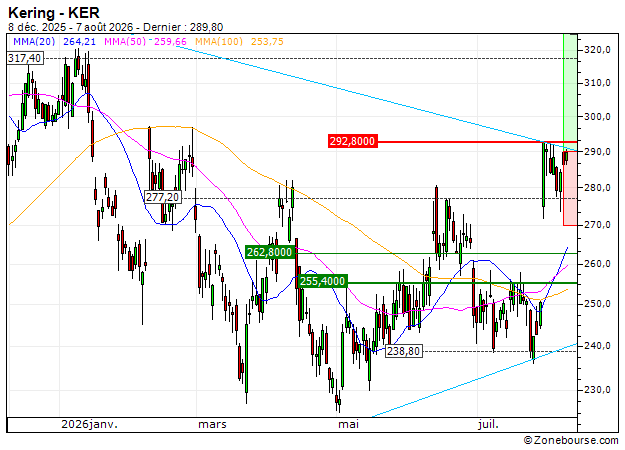
Task: Click the 320,0 y-axis tick
Action: 597,50
